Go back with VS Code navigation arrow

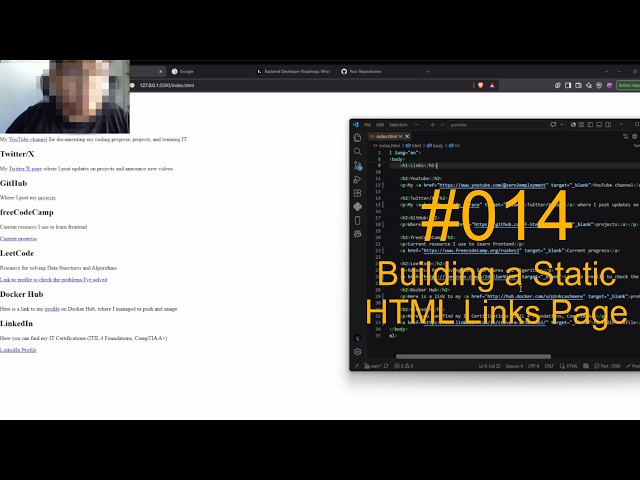point(433,124)
